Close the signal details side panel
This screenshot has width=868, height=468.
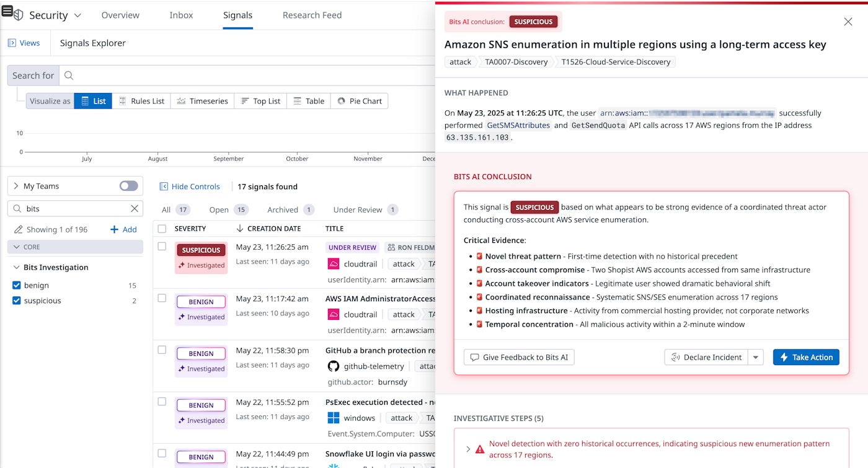pyautogui.click(x=848, y=22)
